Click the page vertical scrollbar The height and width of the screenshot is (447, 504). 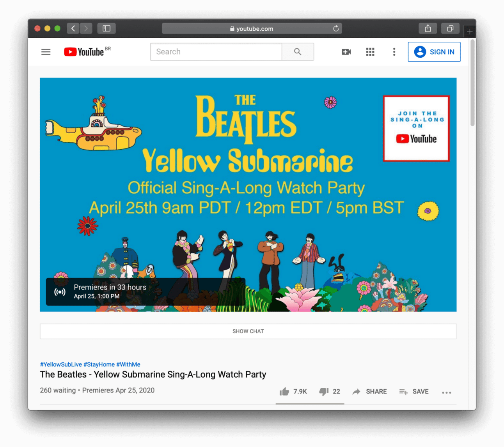(x=472, y=83)
